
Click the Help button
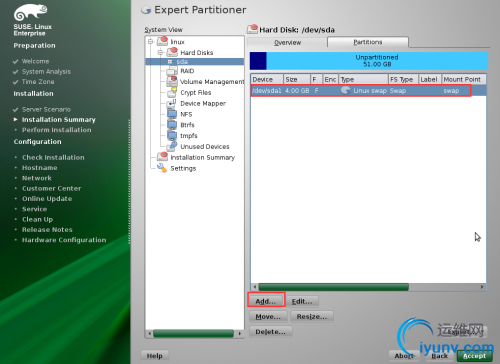pyautogui.click(x=155, y=356)
